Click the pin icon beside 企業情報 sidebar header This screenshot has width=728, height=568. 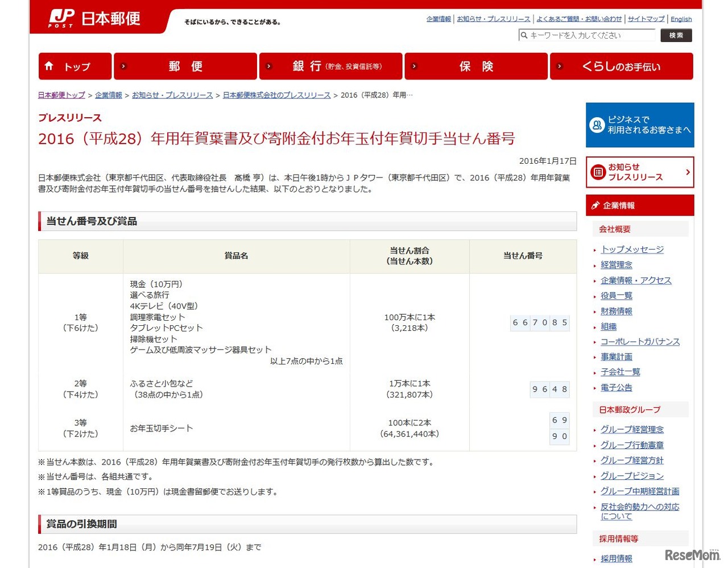(x=595, y=205)
